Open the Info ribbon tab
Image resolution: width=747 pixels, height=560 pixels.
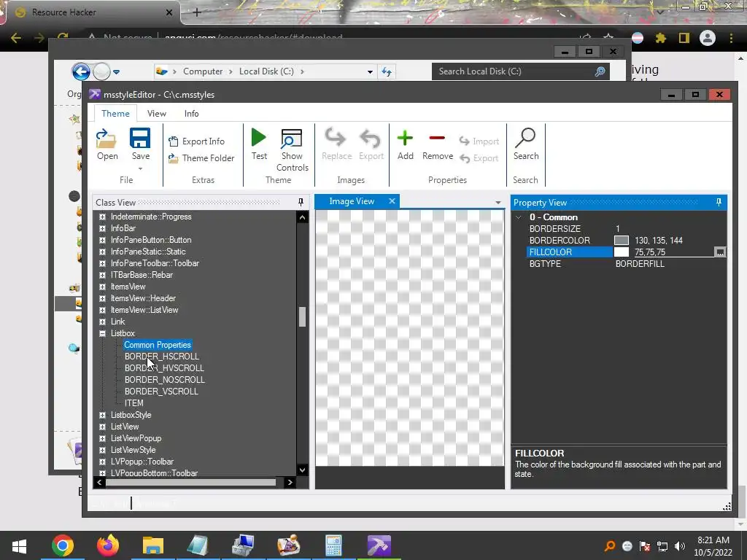(x=192, y=113)
